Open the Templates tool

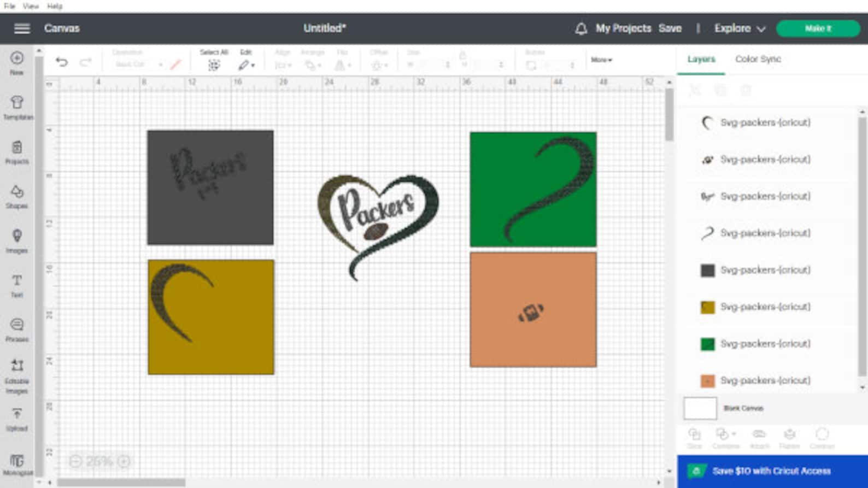coord(17,108)
